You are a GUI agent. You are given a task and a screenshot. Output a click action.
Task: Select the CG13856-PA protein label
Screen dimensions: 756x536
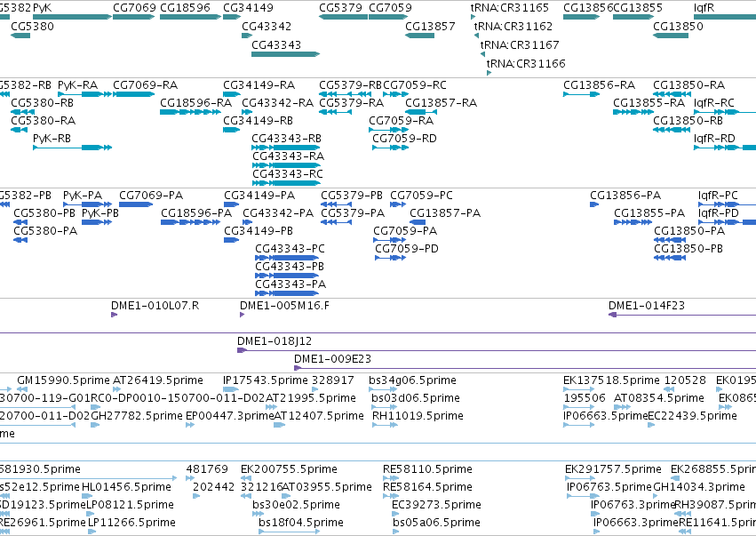click(625, 196)
